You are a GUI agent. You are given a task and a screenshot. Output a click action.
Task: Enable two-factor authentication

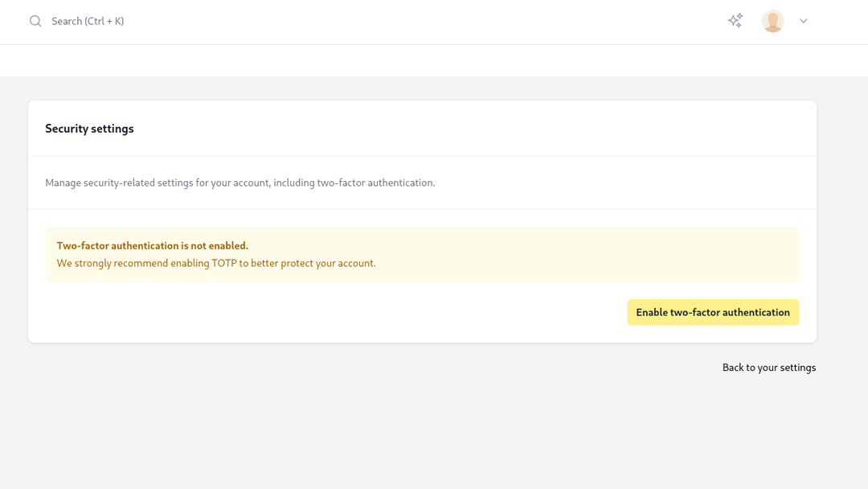[x=712, y=312]
